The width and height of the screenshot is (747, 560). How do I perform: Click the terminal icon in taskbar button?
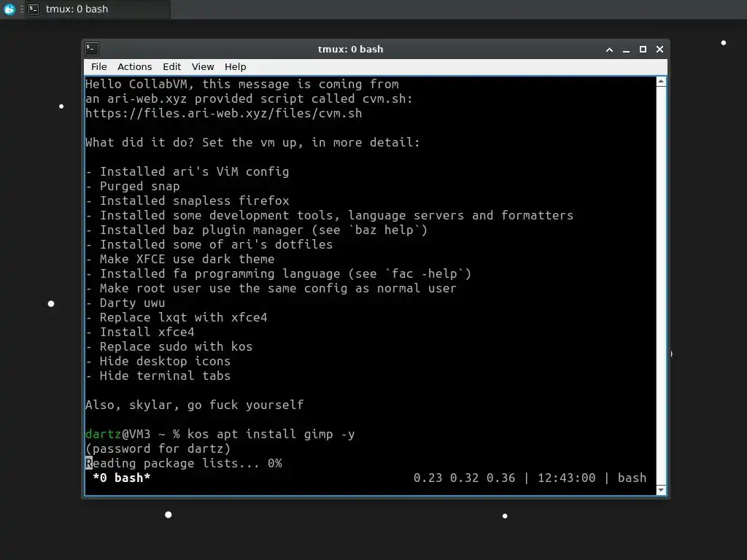pyautogui.click(x=34, y=9)
